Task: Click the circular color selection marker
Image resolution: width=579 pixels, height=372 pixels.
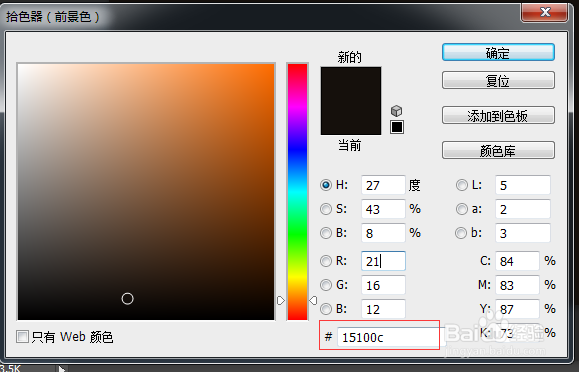Action: 127,298
